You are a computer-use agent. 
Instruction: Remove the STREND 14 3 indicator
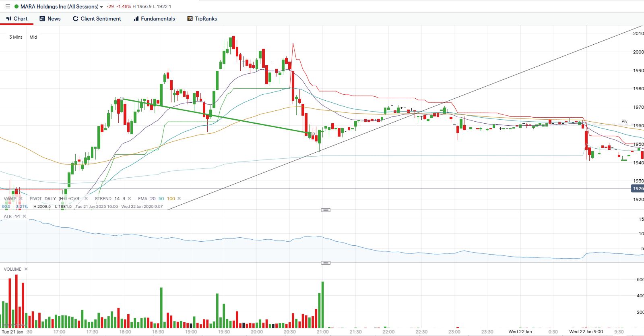point(129,199)
